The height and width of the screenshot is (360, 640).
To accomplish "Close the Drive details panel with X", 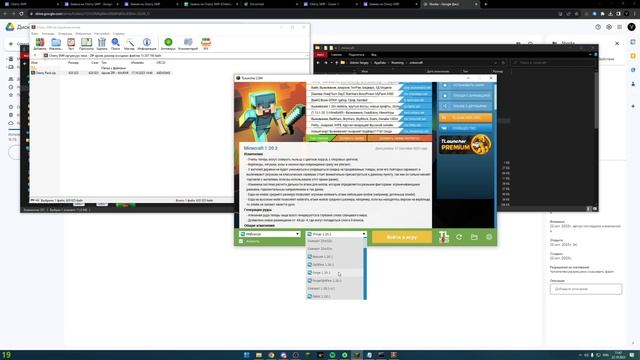I will [x=617, y=43].
